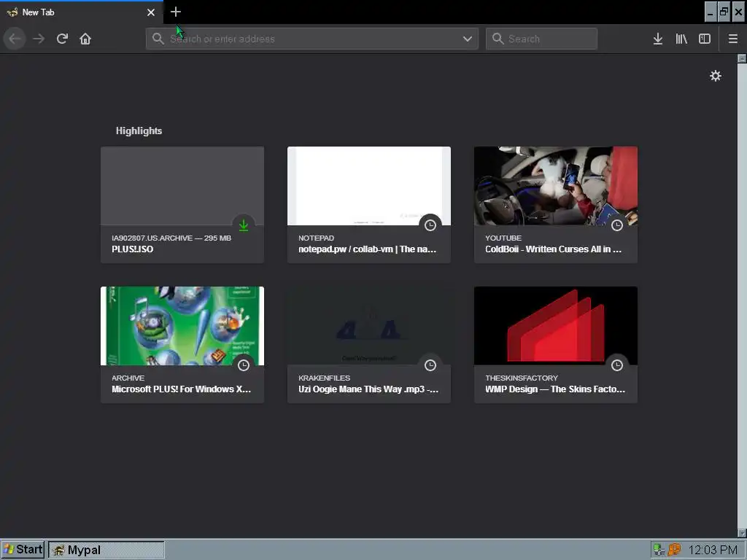Click the magnifier icon in Search box
This screenshot has width=747, height=560.
pos(498,39)
